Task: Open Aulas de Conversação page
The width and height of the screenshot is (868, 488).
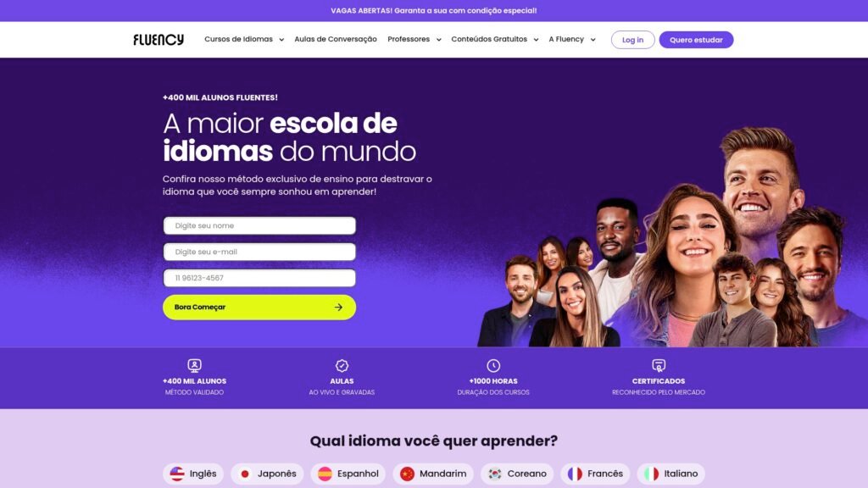Action: [x=336, y=39]
